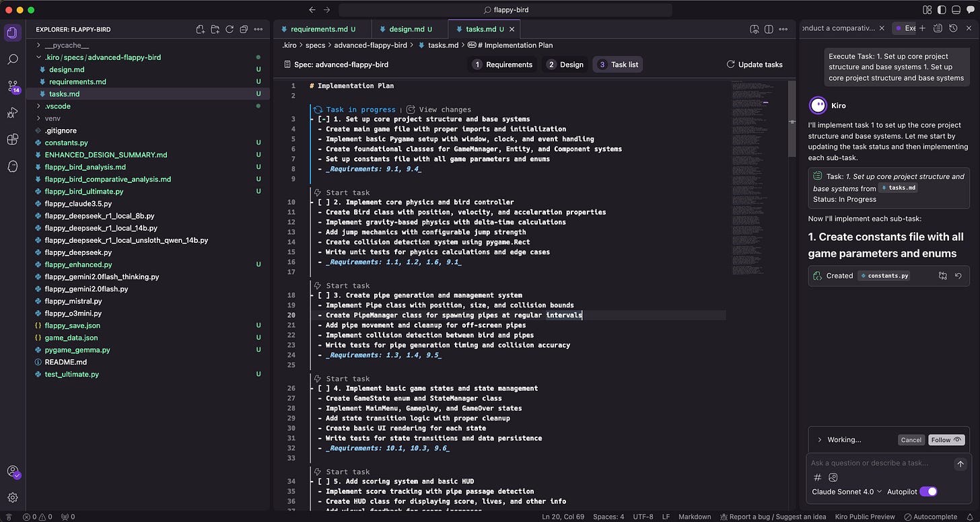Revert the constants.py creation with undo icon
Image resolution: width=980 pixels, height=522 pixels.
click(x=958, y=276)
